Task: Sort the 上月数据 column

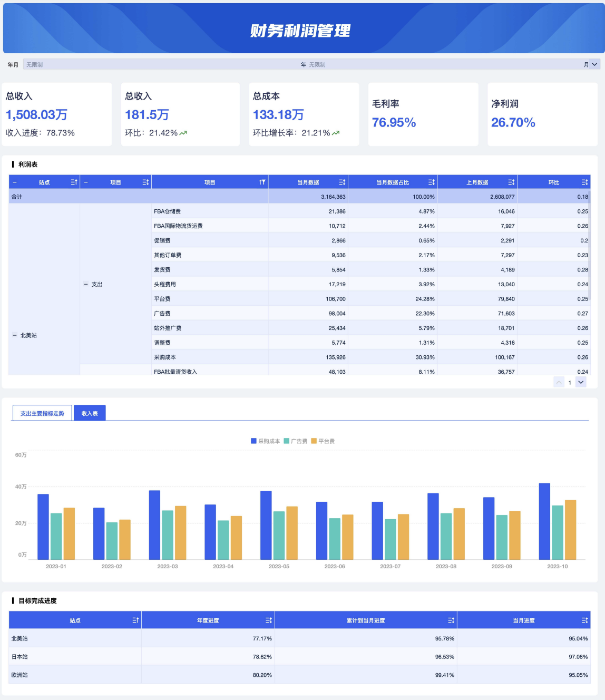Action: point(511,182)
